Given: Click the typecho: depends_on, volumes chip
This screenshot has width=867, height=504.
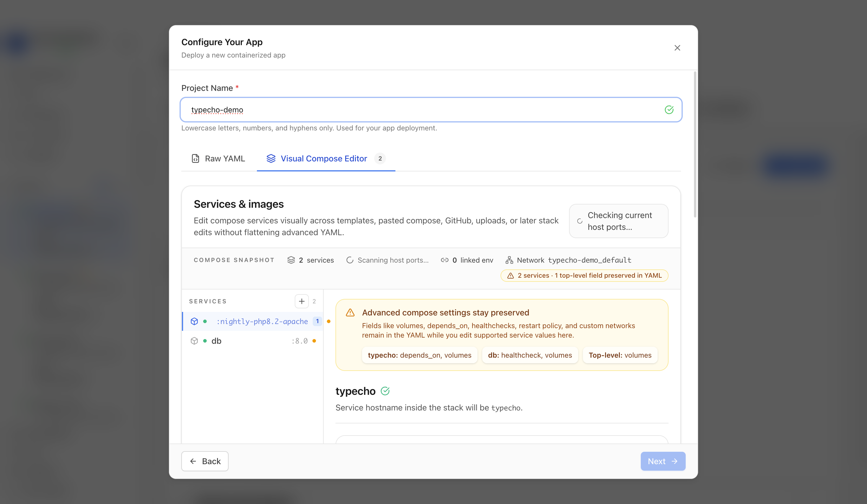Looking at the screenshot, I should (419, 355).
